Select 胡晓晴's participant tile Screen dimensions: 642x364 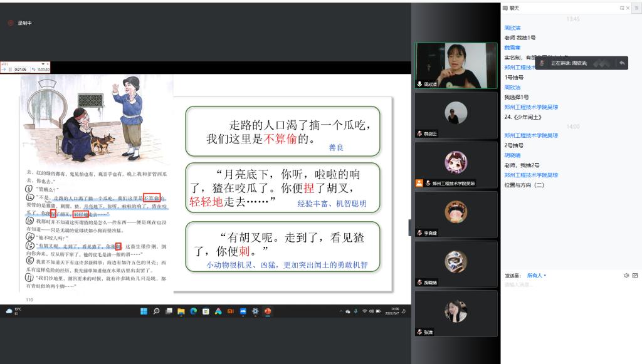tap(456, 264)
